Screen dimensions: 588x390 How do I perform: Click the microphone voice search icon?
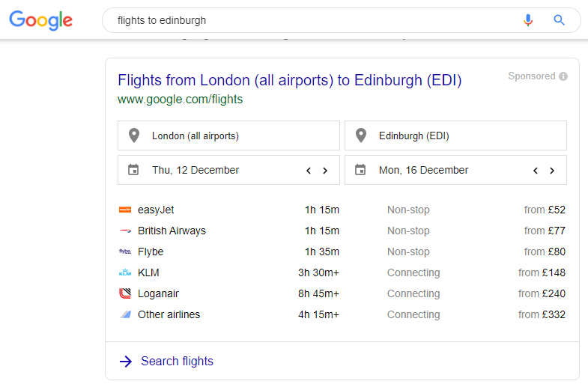point(528,20)
